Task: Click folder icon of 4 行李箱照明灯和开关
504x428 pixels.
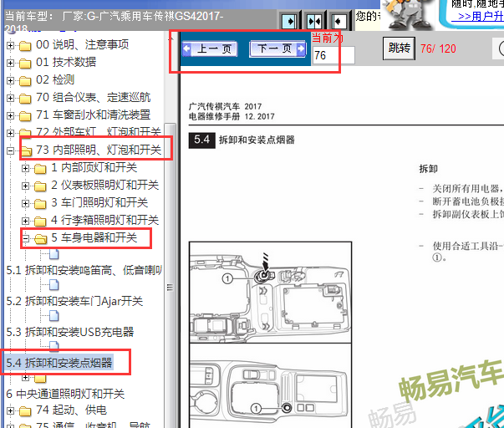Action: click(x=40, y=222)
